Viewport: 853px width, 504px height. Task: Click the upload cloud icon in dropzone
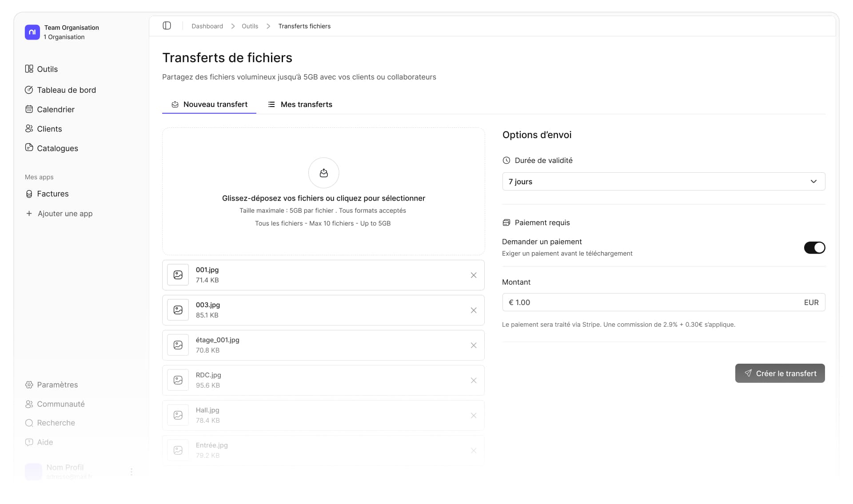(323, 173)
